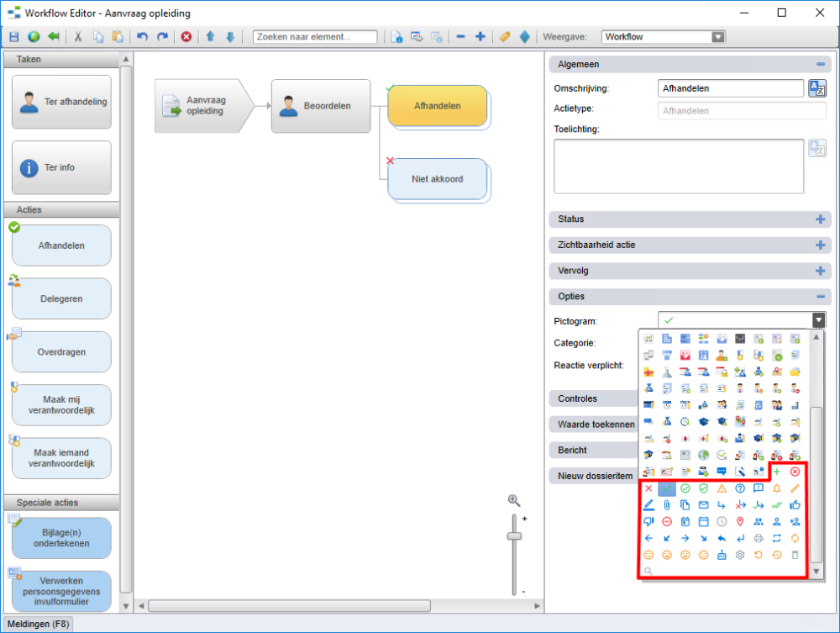The height and width of the screenshot is (633, 840).
Task: Expand the Zichtbaarheid actie section
Action: (x=820, y=245)
